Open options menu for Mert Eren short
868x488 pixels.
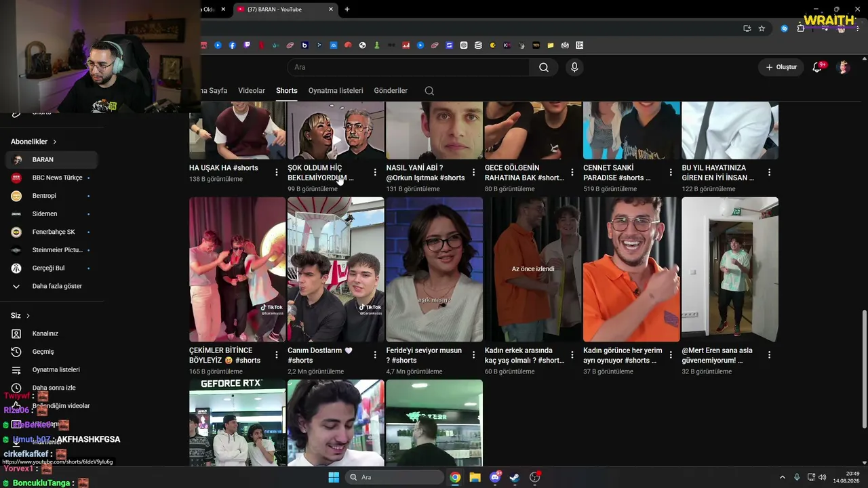[769, 354]
